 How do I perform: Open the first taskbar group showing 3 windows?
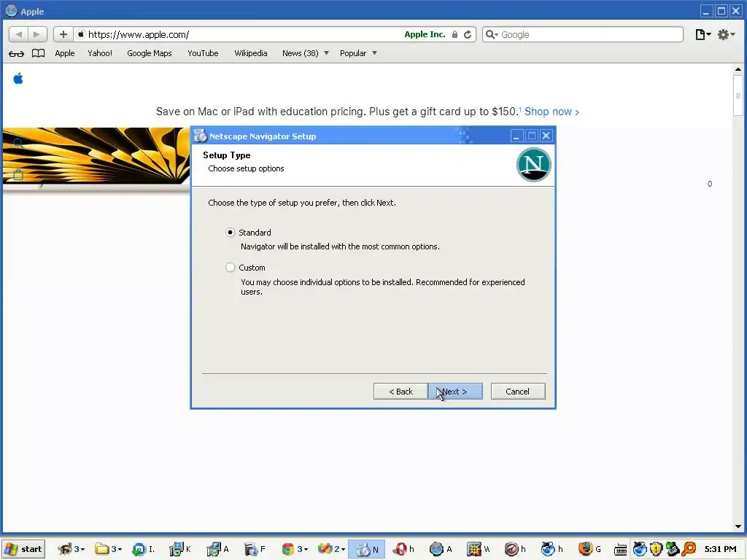tap(71, 549)
